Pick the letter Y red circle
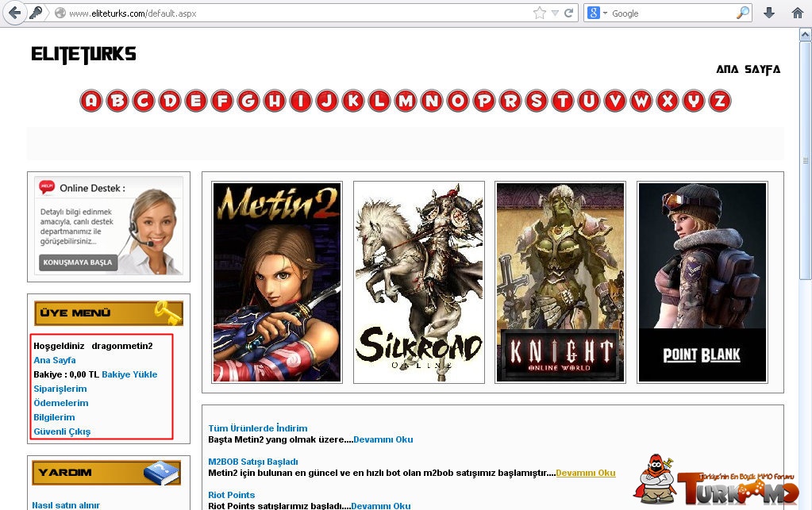This screenshot has height=510, width=812. click(x=694, y=101)
